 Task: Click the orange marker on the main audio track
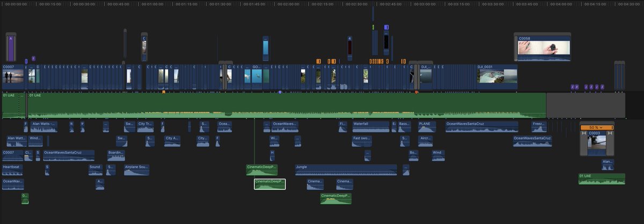coord(164,92)
